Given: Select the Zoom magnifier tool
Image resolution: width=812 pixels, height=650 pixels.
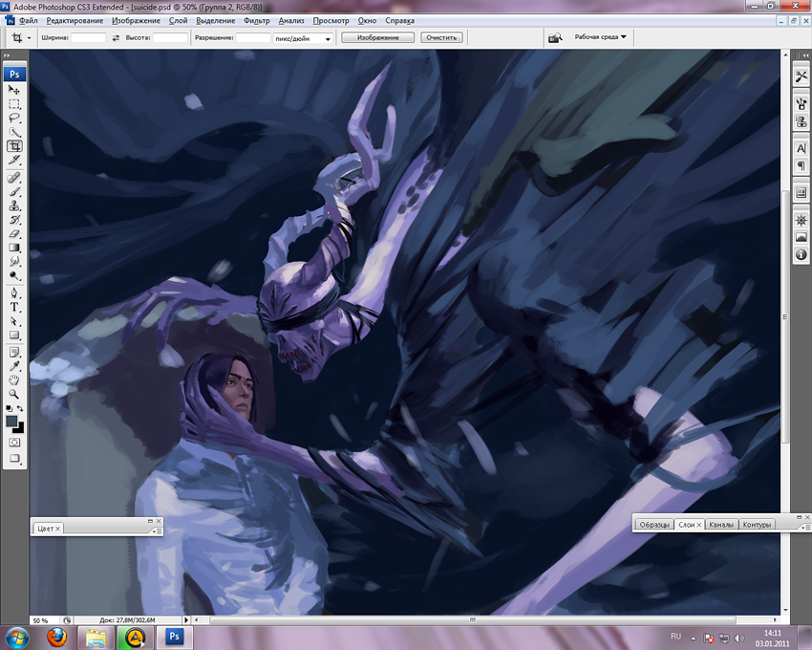Looking at the screenshot, I should (x=14, y=395).
